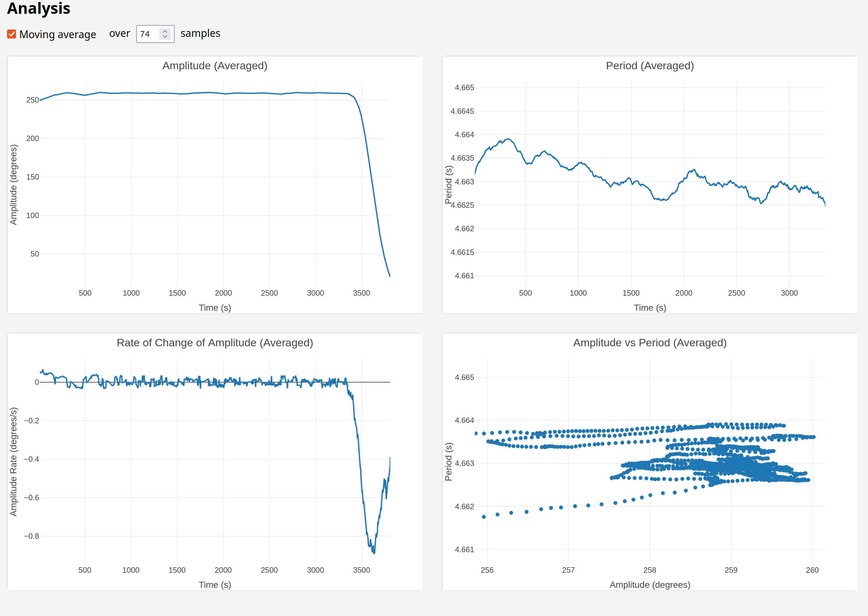The height and width of the screenshot is (616, 868).
Task: Increase sample count with up arrow
Action: tap(165, 31)
